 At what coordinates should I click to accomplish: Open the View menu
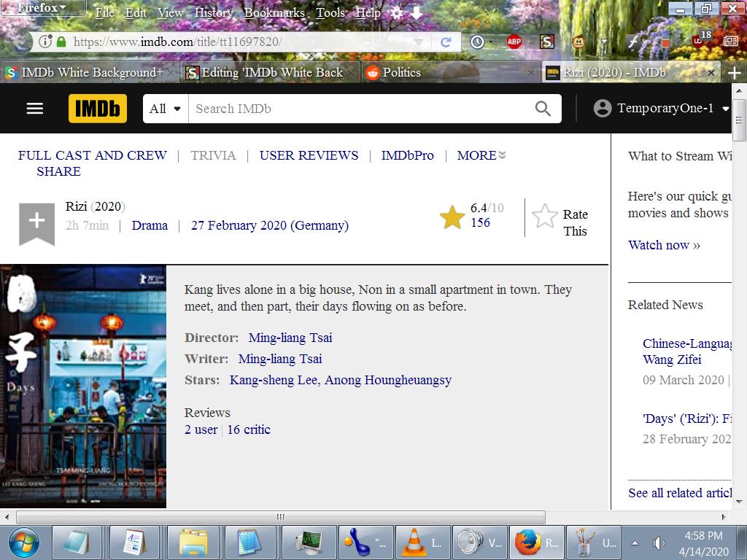[x=170, y=13]
